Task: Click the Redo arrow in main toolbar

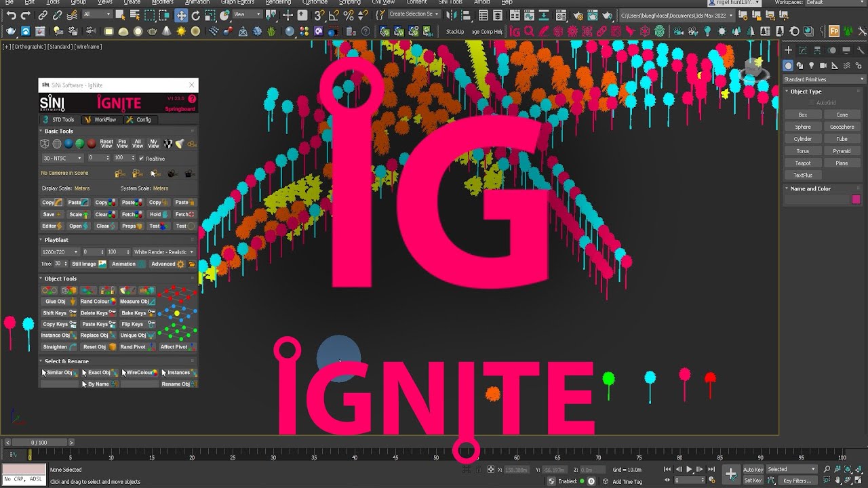Action: (x=26, y=15)
